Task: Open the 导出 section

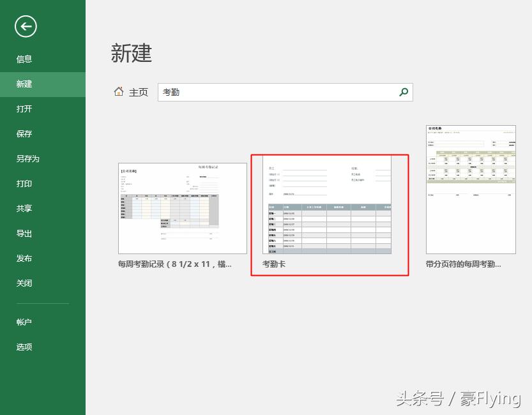Action: [x=24, y=233]
